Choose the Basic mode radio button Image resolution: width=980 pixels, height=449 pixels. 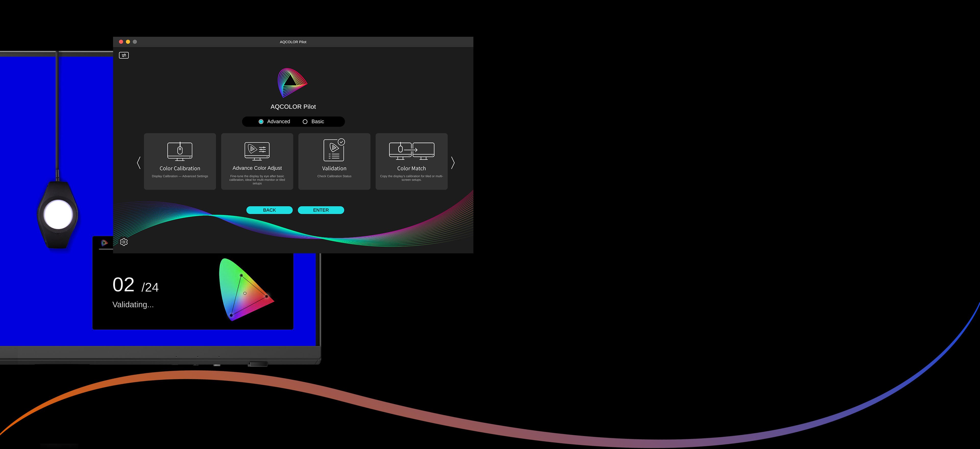(305, 122)
